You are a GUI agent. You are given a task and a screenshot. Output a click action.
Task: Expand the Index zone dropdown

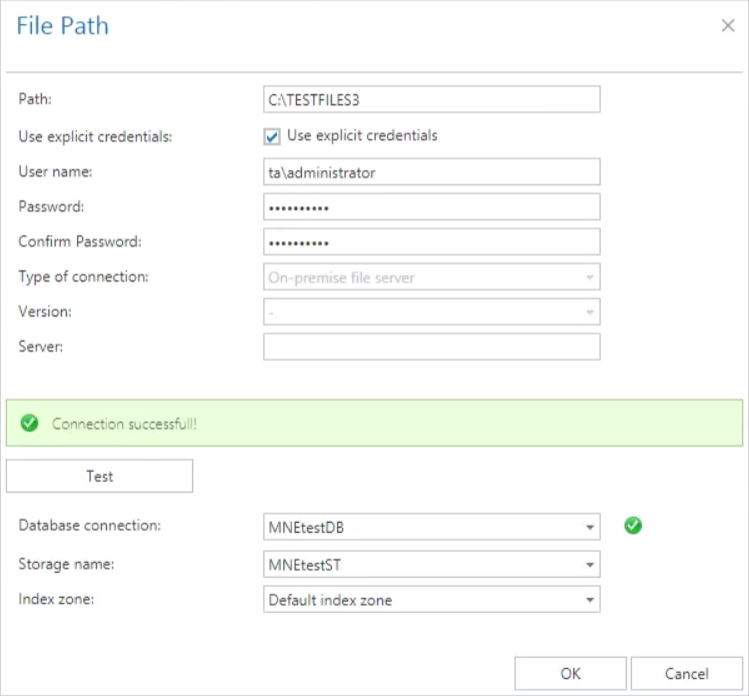tap(590, 600)
